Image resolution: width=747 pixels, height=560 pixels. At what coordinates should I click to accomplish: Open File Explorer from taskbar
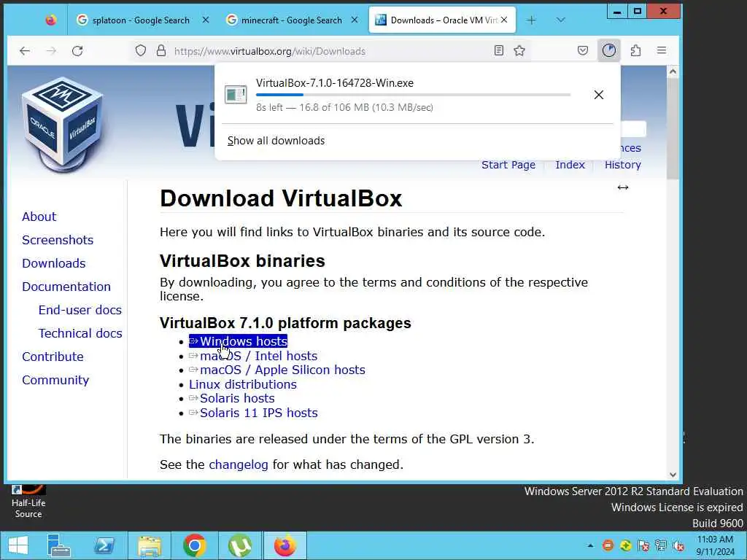pyautogui.click(x=149, y=545)
